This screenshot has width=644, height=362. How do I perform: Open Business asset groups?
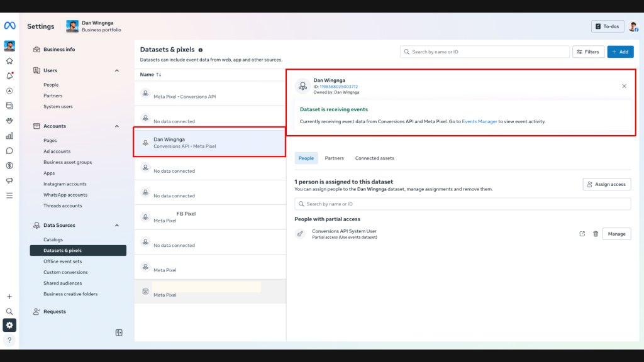click(x=68, y=162)
